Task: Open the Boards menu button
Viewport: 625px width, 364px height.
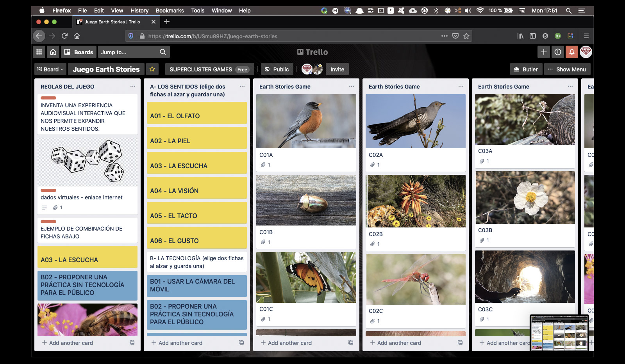Action: tap(79, 52)
